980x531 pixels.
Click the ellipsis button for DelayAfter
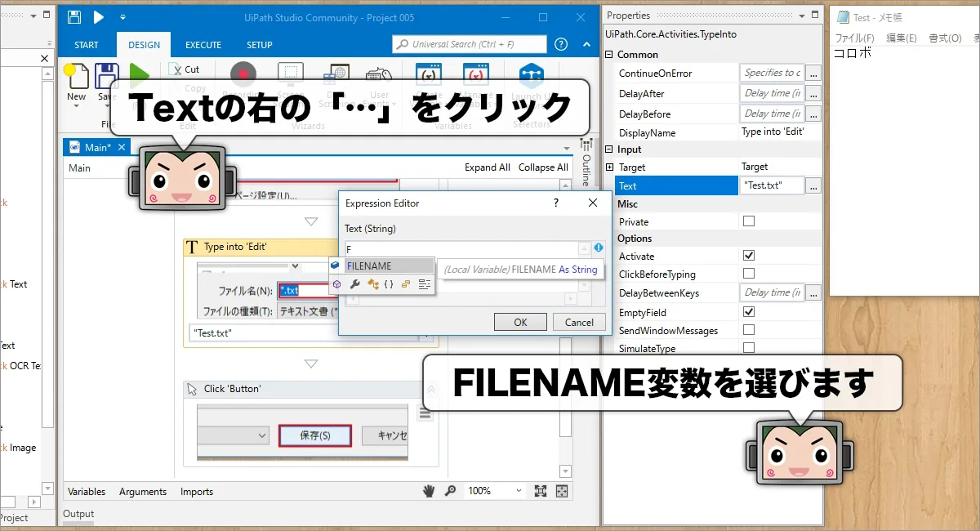tap(813, 93)
